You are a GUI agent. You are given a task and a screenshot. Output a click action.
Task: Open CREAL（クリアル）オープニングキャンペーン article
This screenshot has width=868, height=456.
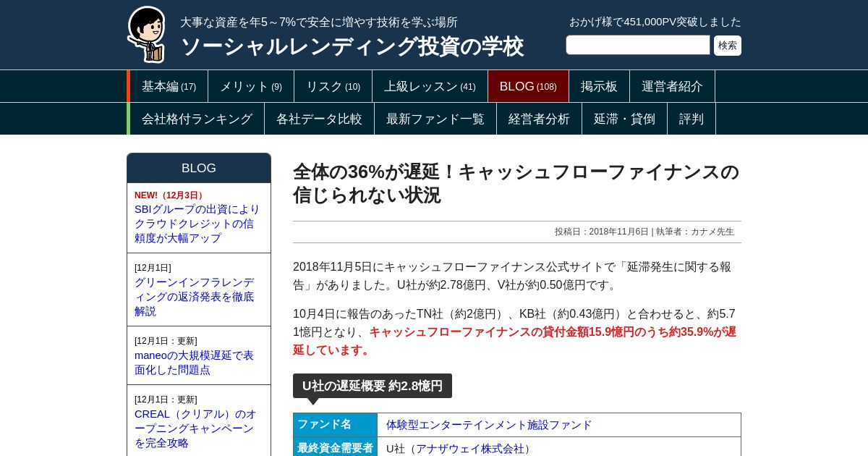point(195,428)
